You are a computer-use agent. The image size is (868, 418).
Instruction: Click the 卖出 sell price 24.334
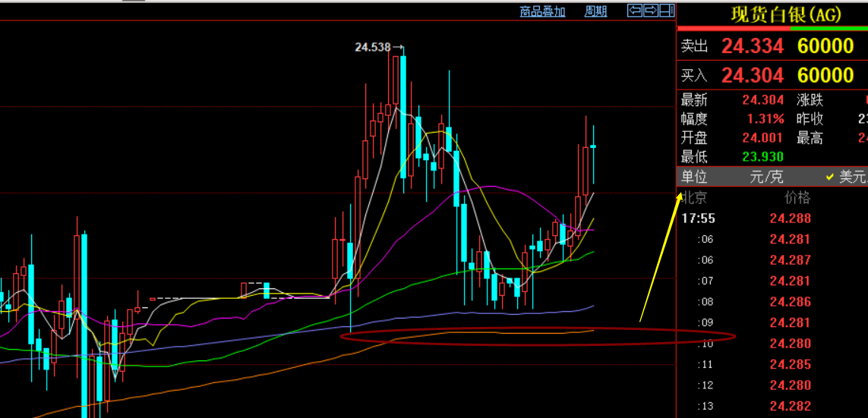(752, 46)
